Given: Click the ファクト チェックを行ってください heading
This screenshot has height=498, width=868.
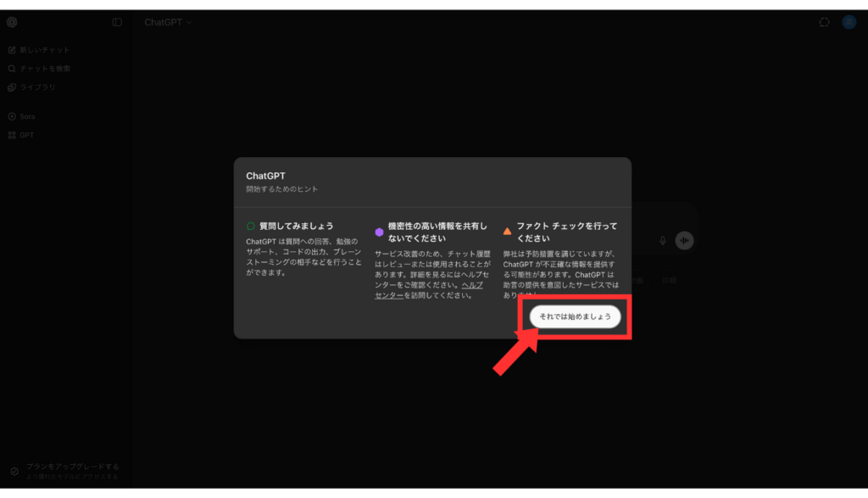Looking at the screenshot, I should pos(566,232).
